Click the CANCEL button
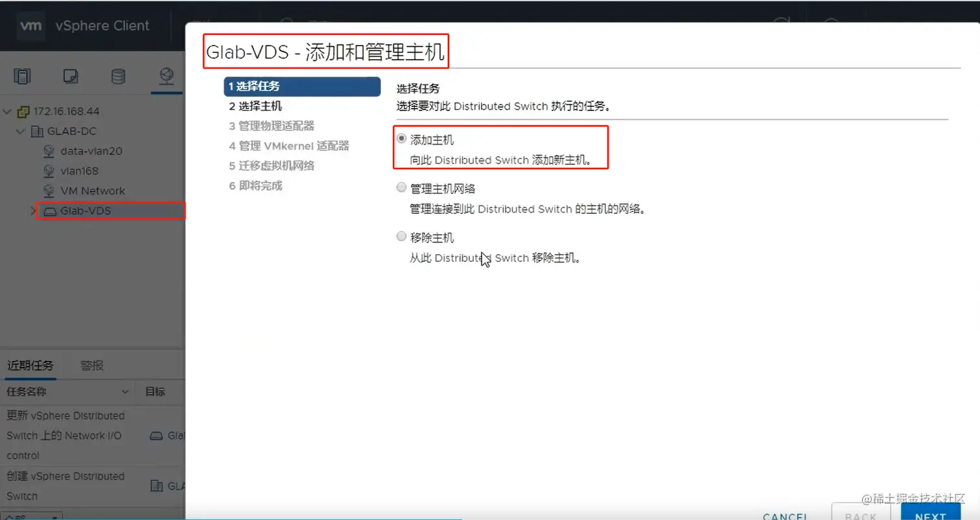The image size is (980, 520). click(x=784, y=515)
